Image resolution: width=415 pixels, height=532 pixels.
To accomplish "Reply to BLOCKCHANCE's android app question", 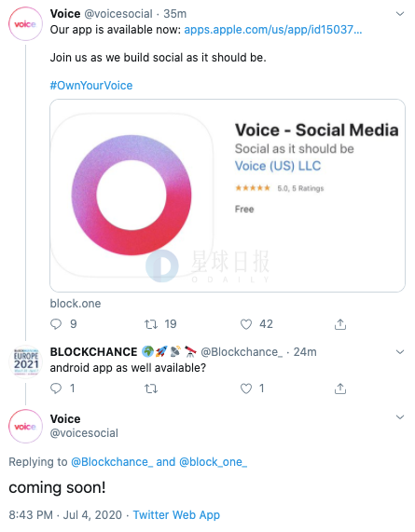I will coord(56,389).
